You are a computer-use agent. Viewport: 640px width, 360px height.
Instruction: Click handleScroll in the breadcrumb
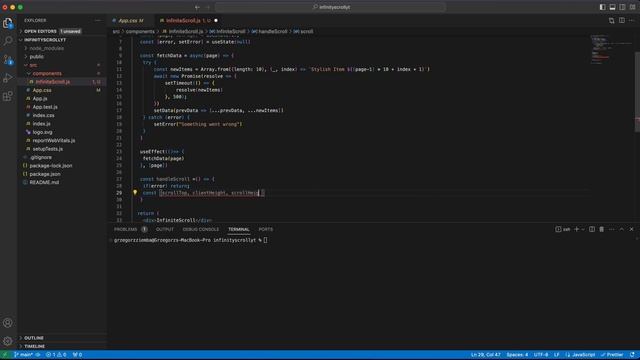coord(273,31)
